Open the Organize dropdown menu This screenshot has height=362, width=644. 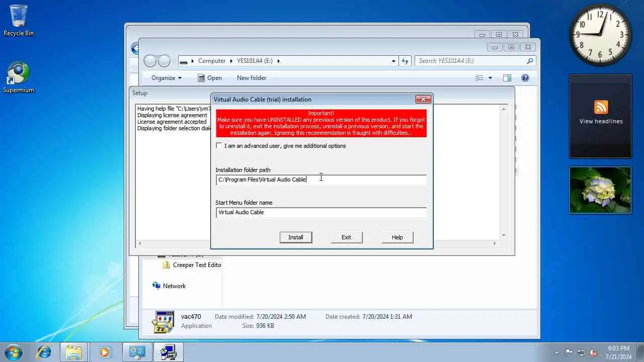tap(167, 78)
